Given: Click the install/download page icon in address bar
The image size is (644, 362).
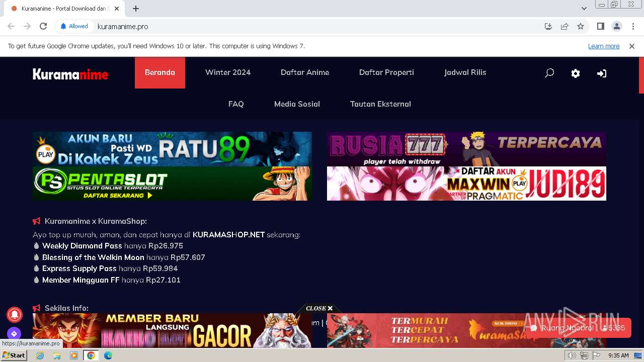Looking at the screenshot, I should (x=548, y=26).
